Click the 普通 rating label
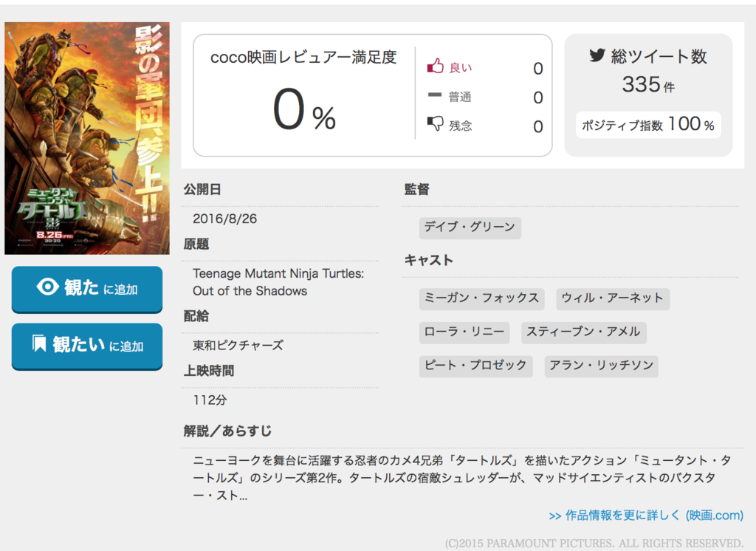Image resolution: width=756 pixels, height=551 pixels. click(460, 97)
